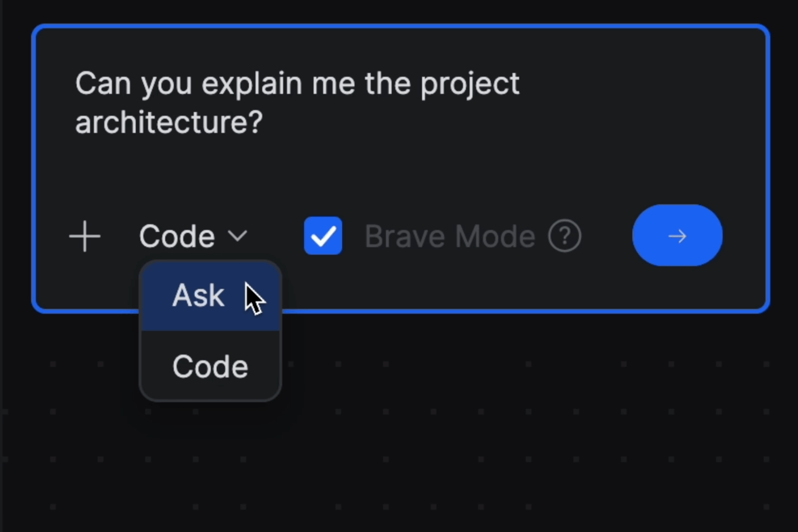Screen dimensions: 798x532
Task: Click the attach icon left of the Code selector
Action: click(x=85, y=235)
